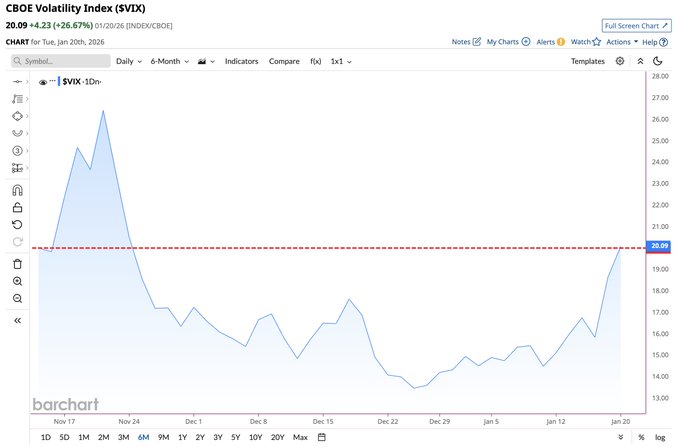679x447 pixels.
Task: Toggle percent scale button
Action: tap(641, 437)
